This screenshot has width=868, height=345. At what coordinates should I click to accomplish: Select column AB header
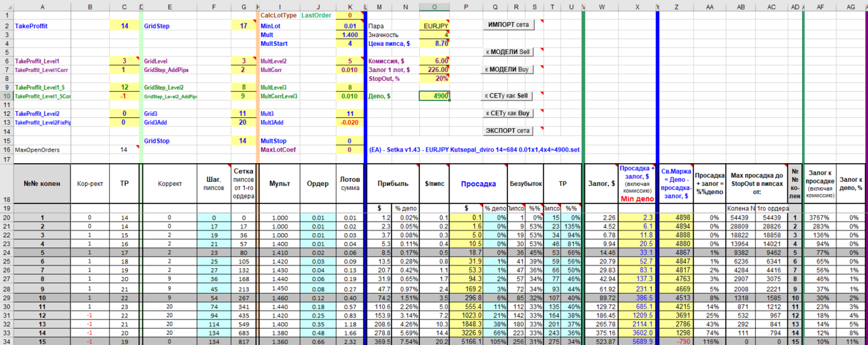click(741, 6)
